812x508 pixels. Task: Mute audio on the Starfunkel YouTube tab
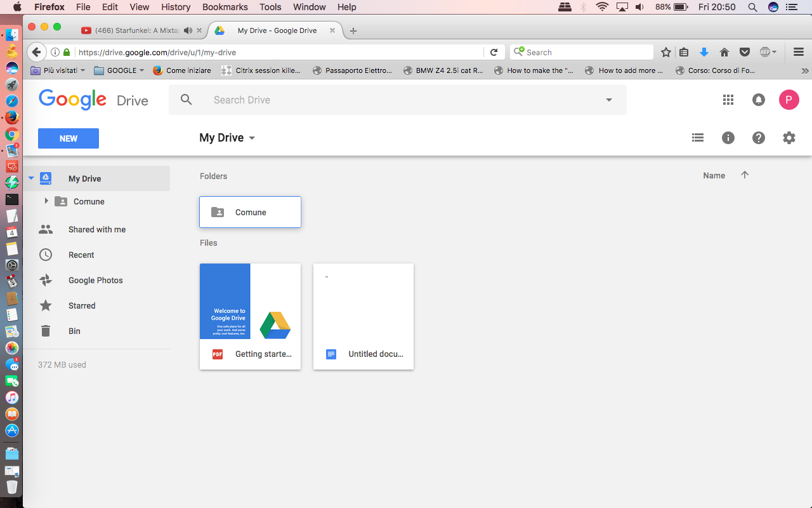pyautogui.click(x=188, y=30)
